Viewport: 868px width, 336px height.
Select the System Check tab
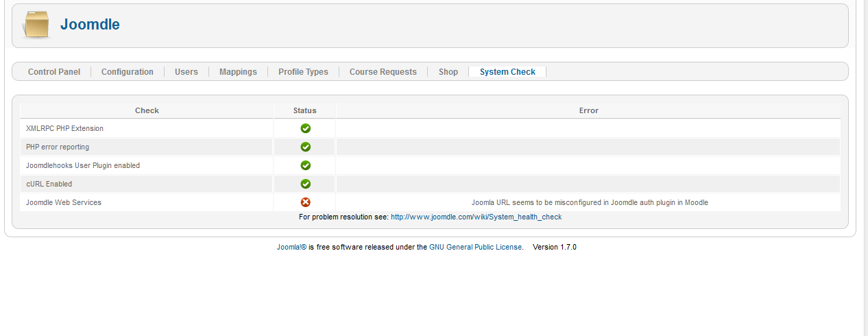point(507,71)
